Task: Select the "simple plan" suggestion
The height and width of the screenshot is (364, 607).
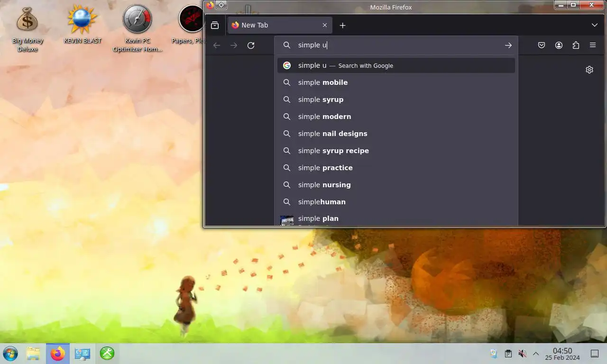Action: pyautogui.click(x=396, y=218)
